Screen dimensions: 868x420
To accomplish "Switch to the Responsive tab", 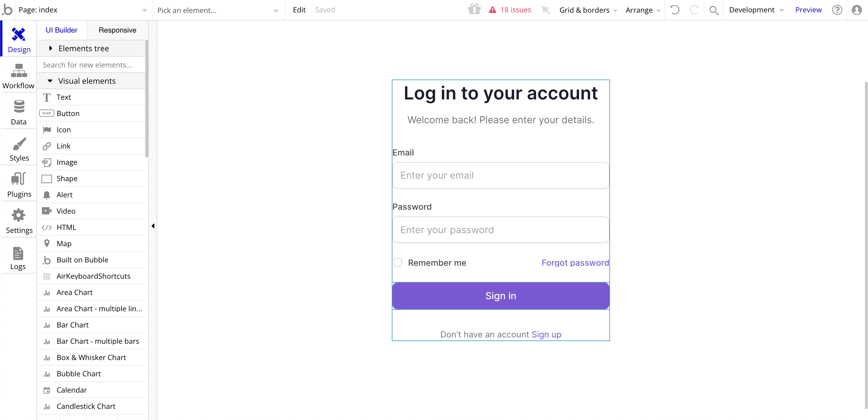I will tap(118, 30).
